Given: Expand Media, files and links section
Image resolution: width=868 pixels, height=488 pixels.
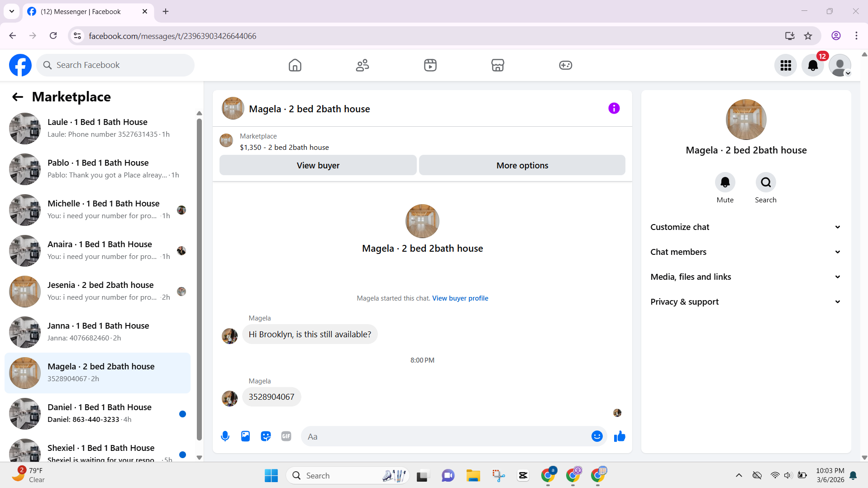Looking at the screenshot, I should tap(746, 277).
